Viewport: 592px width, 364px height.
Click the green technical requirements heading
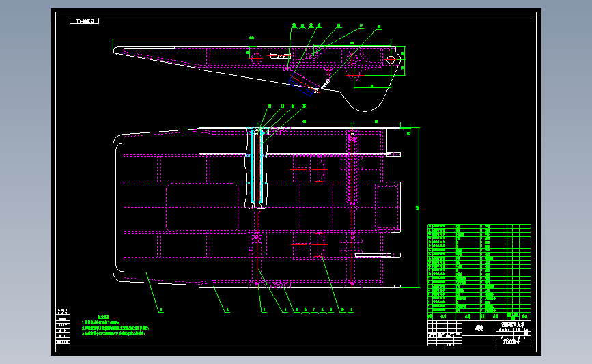pyautogui.click(x=104, y=317)
